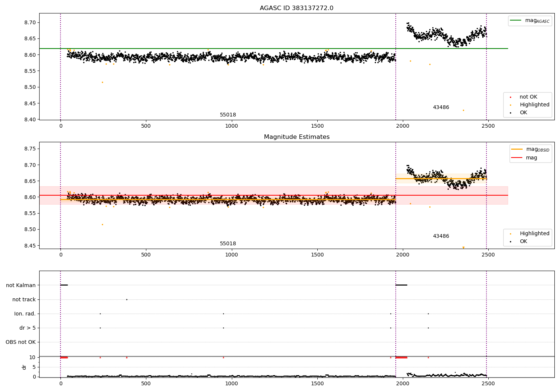Click the 'OBS not OK' row label
The image size is (560, 392).
point(21,342)
